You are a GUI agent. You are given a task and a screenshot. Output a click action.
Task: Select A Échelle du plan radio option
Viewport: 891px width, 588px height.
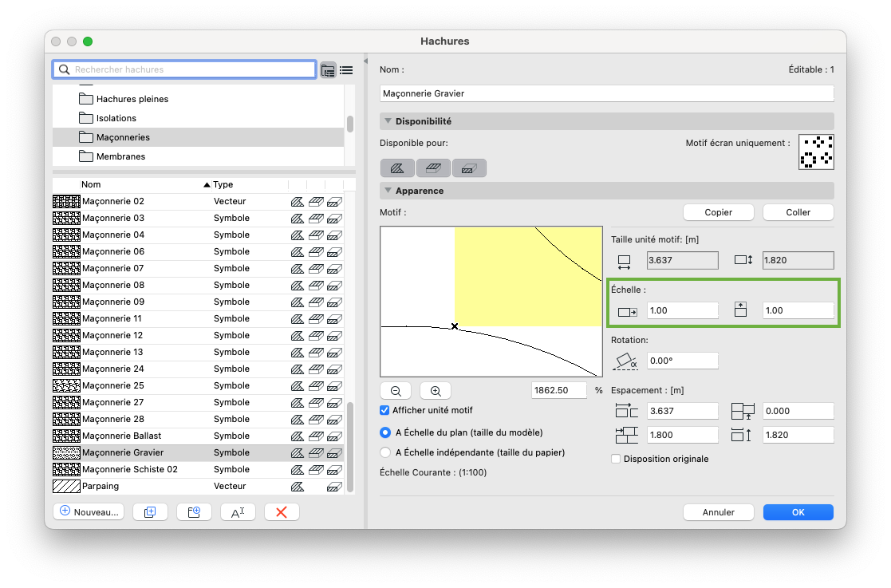point(385,433)
